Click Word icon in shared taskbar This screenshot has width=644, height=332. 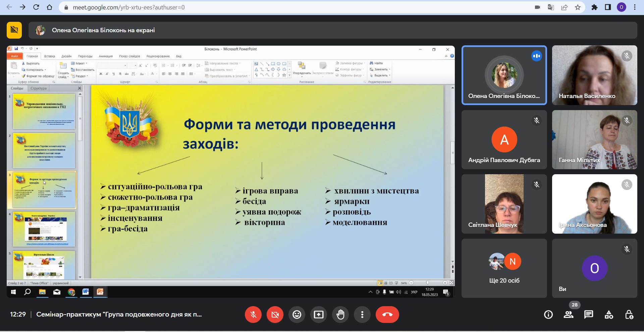tap(86, 292)
